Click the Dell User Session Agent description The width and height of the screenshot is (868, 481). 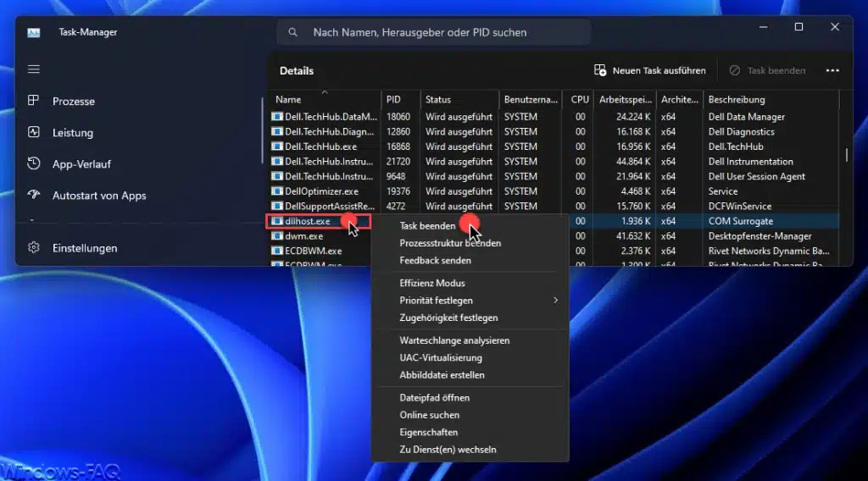(x=757, y=176)
